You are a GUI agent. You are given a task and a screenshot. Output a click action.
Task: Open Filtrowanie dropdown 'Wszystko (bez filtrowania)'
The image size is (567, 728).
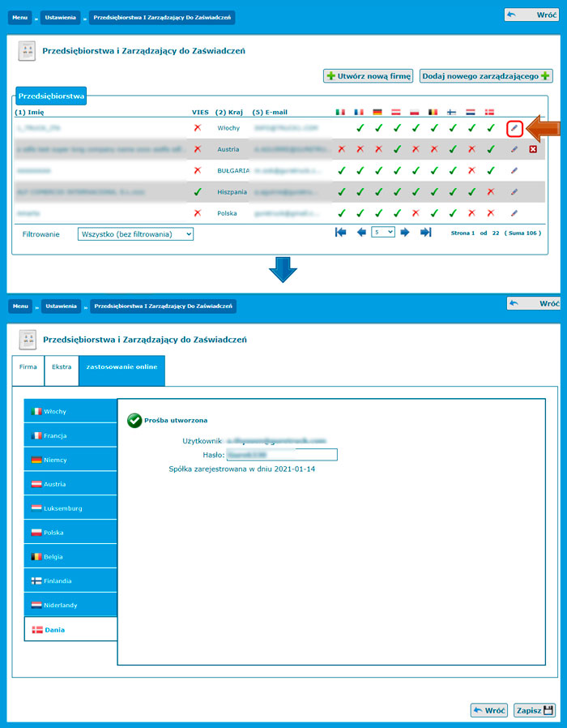[x=135, y=234]
